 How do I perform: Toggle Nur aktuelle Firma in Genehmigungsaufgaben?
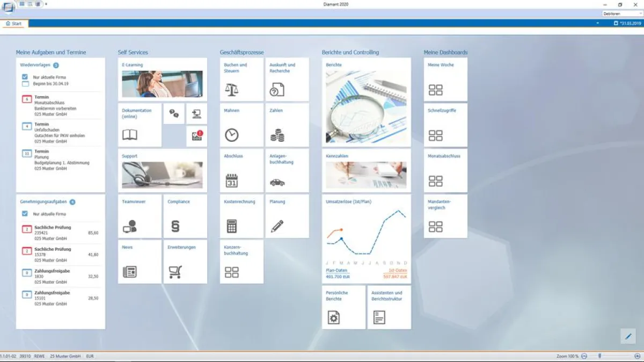pos(24,213)
